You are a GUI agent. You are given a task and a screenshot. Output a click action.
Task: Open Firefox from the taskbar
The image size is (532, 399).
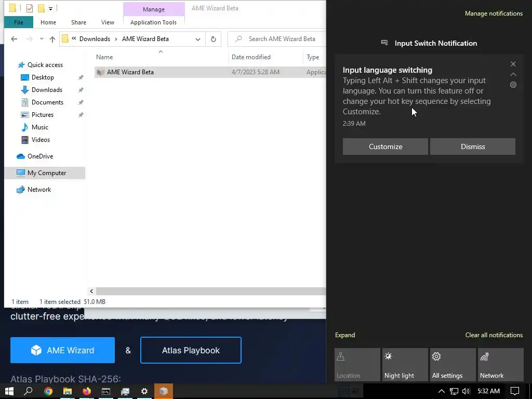tap(87, 391)
